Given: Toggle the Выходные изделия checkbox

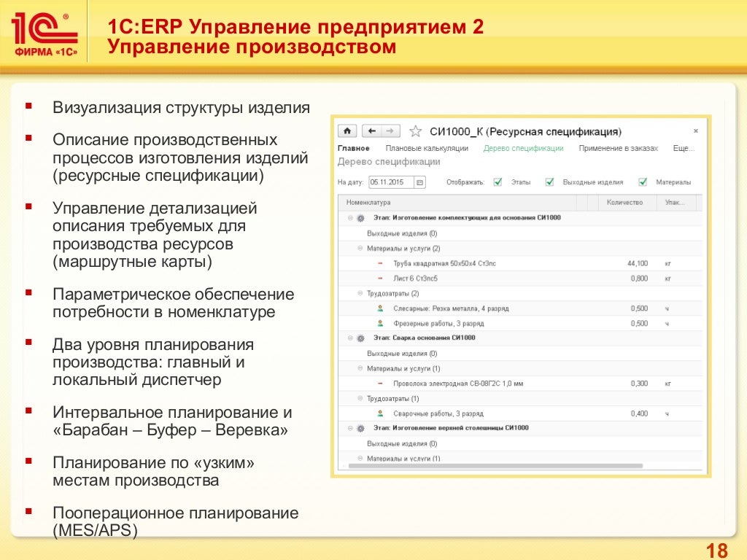Looking at the screenshot, I should (x=549, y=182).
